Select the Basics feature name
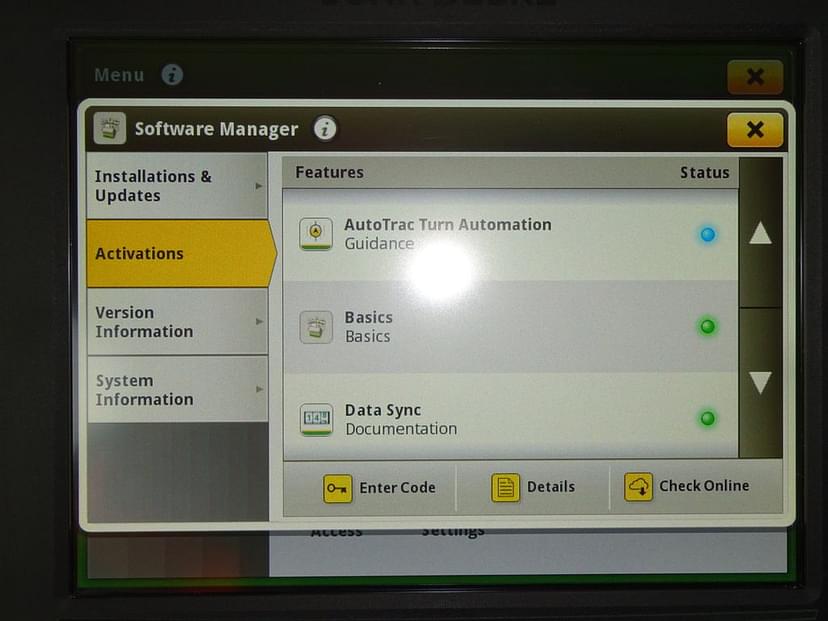828x621 pixels. (369, 317)
